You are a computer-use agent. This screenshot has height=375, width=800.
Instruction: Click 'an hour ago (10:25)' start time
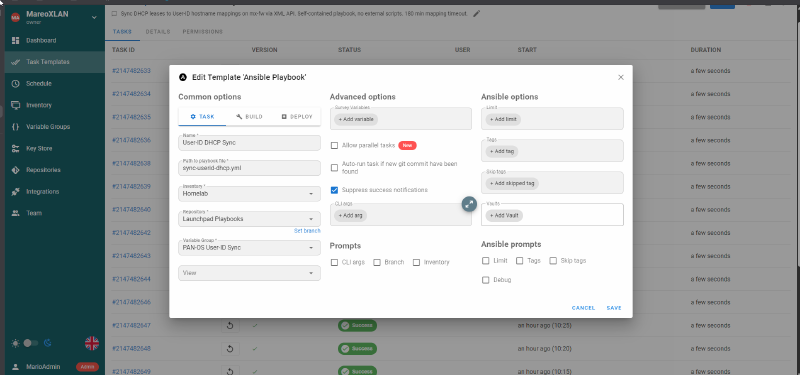(x=544, y=326)
